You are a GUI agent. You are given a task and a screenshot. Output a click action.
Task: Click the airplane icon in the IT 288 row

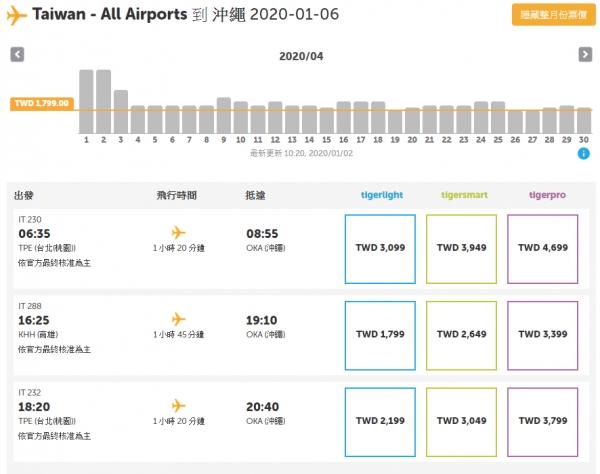(178, 319)
